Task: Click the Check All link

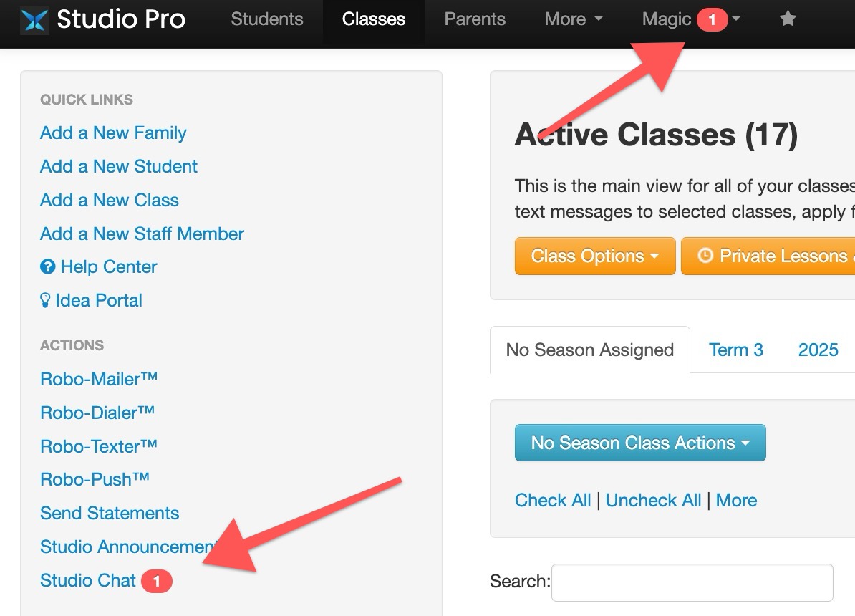Action: point(552,501)
